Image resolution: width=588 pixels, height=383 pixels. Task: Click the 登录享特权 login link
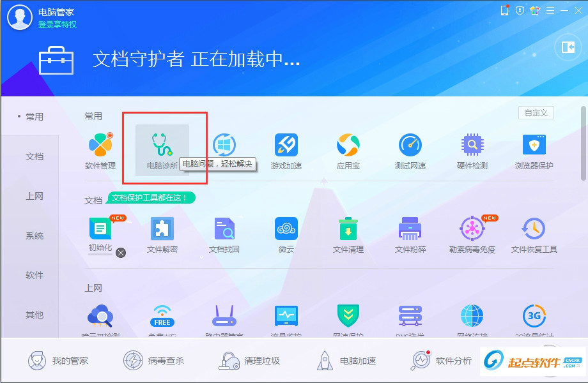(58, 25)
